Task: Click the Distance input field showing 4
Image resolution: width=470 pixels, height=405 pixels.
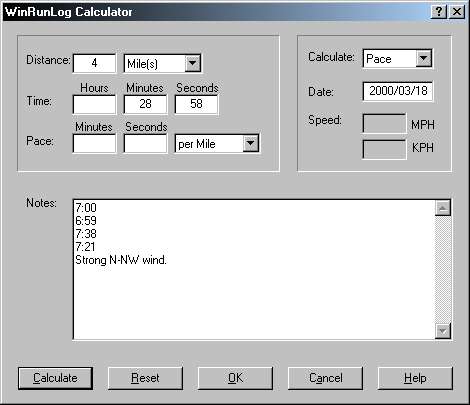Action: 94,63
